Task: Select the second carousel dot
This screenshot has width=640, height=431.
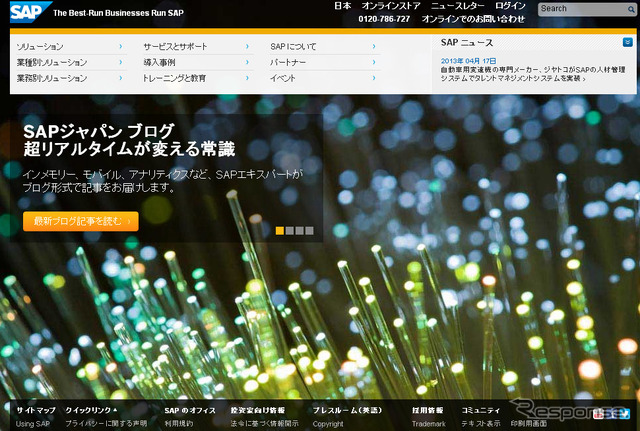Action: tap(289, 231)
